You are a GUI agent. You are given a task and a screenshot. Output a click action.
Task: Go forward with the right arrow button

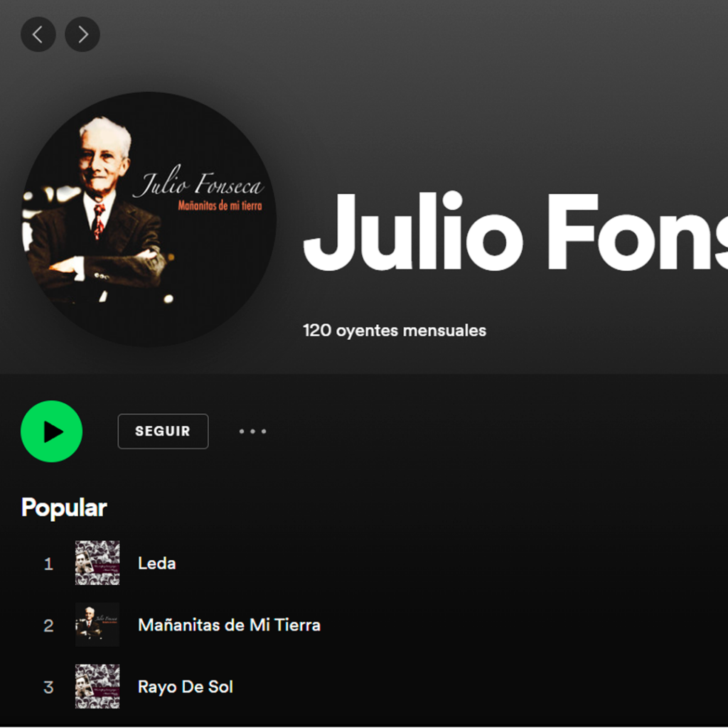pos(82,34)
